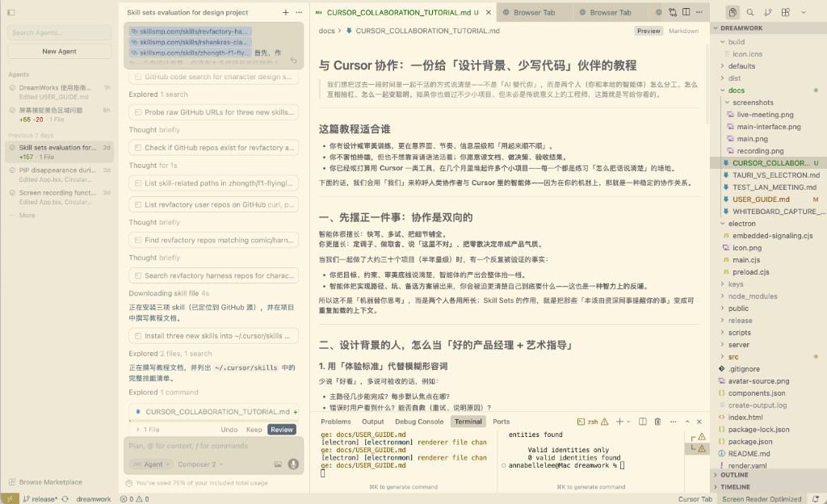
Task: Open errors and warnings status indicator
Action: click(135, 498)
